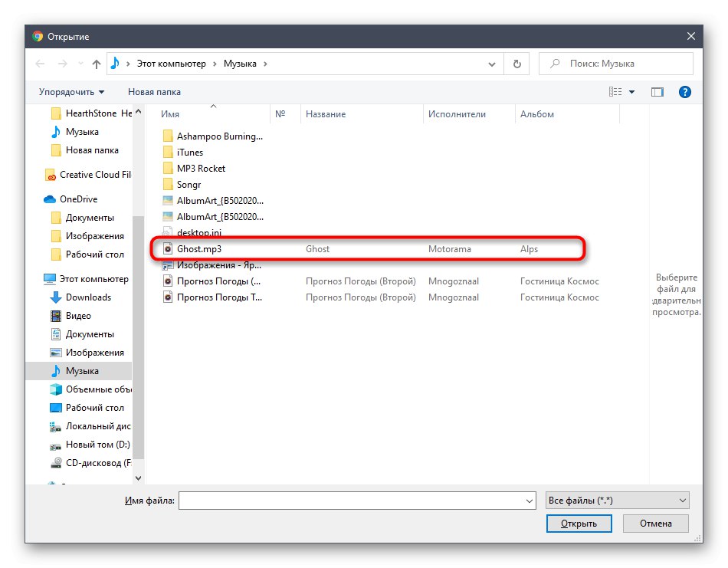Open 'Объемные объ' in the sidebar
Screen dimensions: 728x568
[x=90, y=389]
